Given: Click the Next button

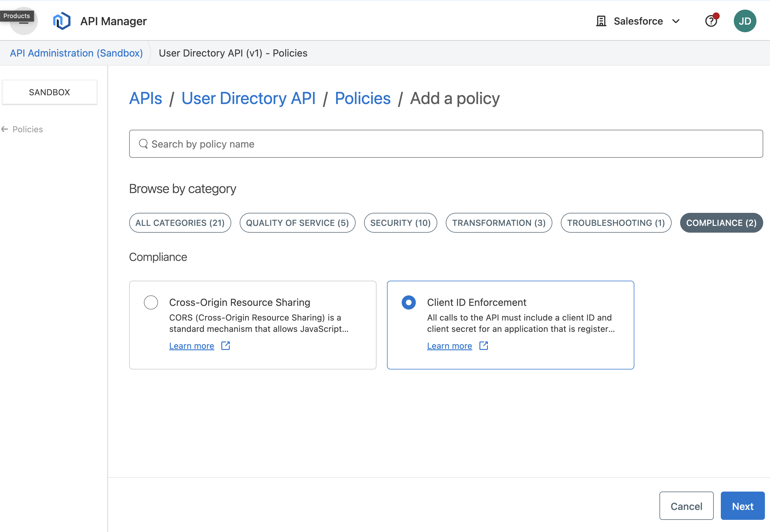Looking at the screenshot, I should pyautogui.click(x=742, y=506).
